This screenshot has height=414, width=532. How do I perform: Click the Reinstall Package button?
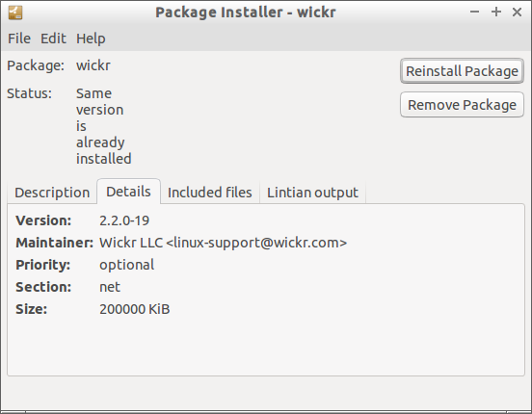pyautogui.click(x=462, y=71)
